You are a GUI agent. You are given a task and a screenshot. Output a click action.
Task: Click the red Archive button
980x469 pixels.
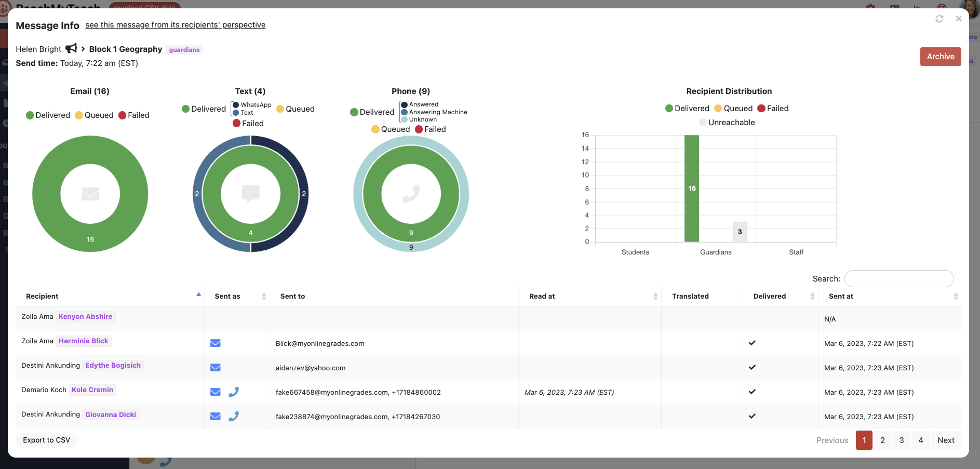941,57
